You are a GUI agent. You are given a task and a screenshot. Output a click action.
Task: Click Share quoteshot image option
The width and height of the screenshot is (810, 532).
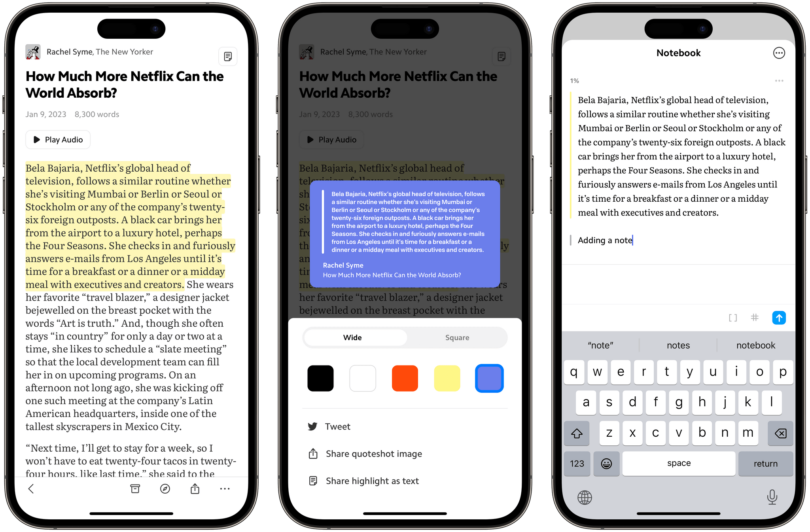373,453
